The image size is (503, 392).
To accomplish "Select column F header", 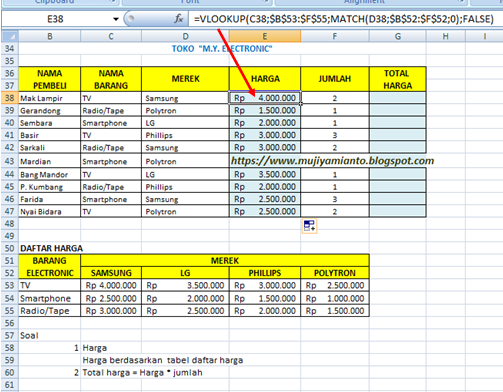I will click(x=335, y=36).
